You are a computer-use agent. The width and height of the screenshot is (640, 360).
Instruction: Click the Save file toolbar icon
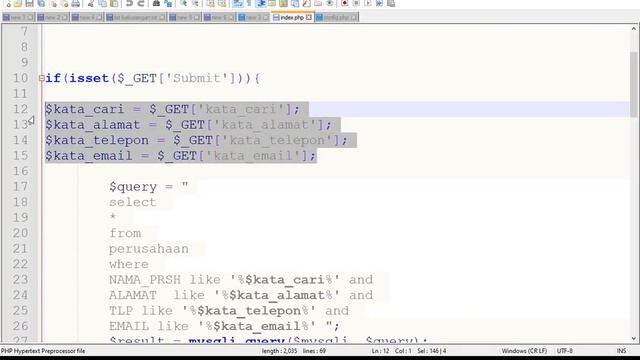tap(29, 4)
